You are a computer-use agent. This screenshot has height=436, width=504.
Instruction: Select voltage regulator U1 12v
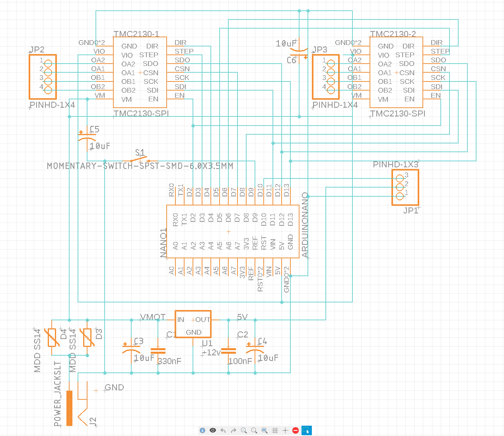tap(193, 324)
